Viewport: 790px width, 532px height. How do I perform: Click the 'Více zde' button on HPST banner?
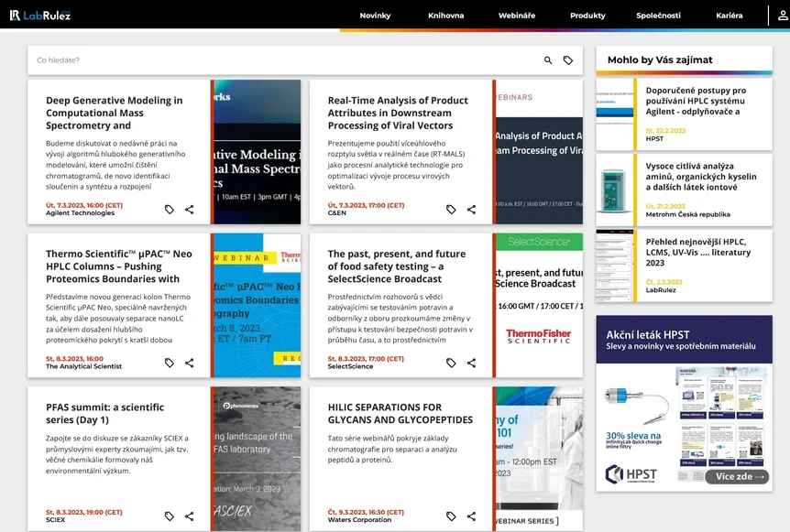[x=737, y=477]
